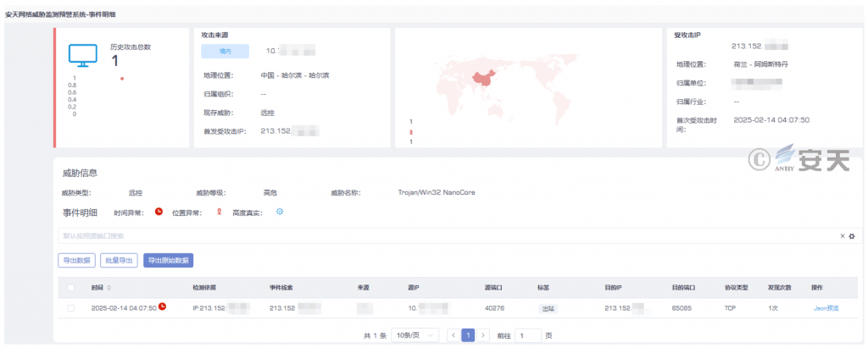
Task: Click the red location pin beside 位置异常
Action: [220, 212]
